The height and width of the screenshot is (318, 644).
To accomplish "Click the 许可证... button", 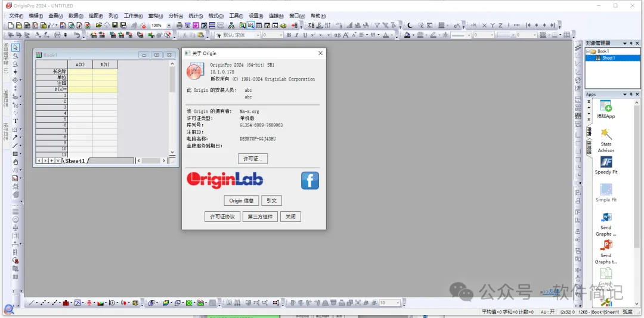I will pos(253,159).
